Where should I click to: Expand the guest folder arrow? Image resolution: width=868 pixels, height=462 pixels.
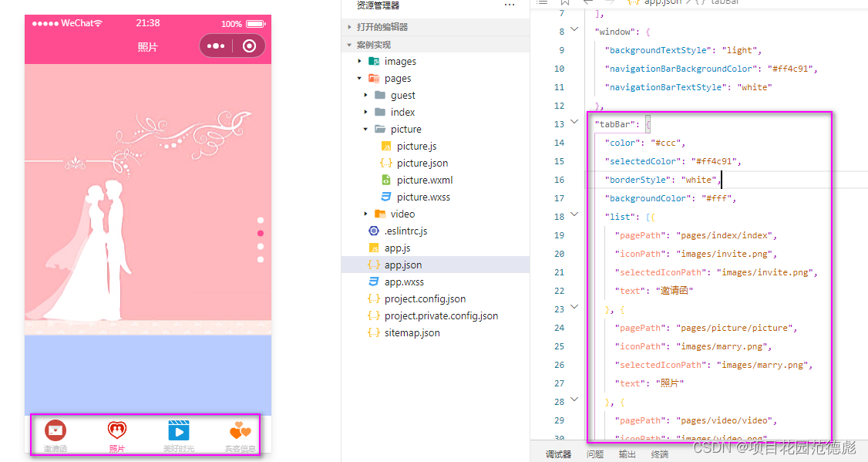pyautogui.click(x=365, y=96)
